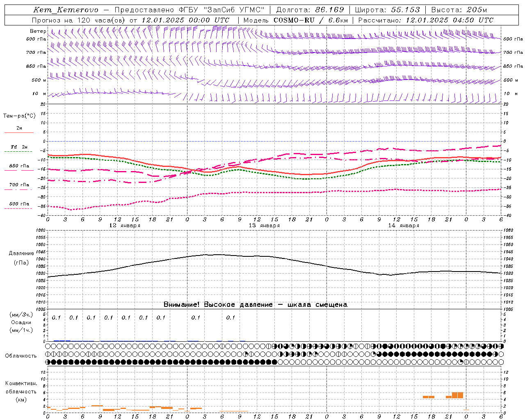Click the 'Предоставлено ФГБУ "ЗапСиб УГМС"' provider text
This screenshot has width=525, height=420.
(189, 10)
